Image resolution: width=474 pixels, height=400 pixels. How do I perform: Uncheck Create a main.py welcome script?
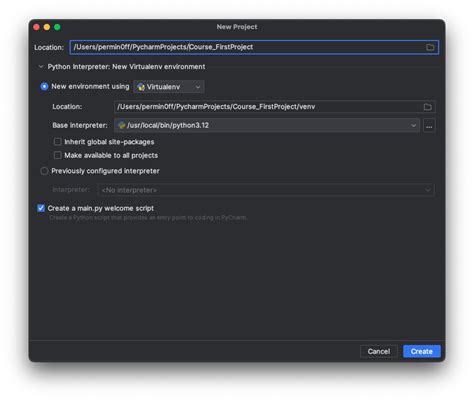tap(41, 208)
